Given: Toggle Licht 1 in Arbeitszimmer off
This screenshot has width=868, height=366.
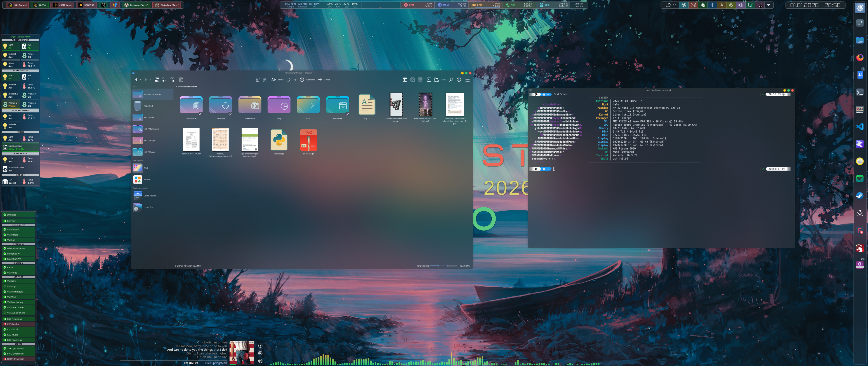Looking at the screenshot, I should [x=10, y=46].
